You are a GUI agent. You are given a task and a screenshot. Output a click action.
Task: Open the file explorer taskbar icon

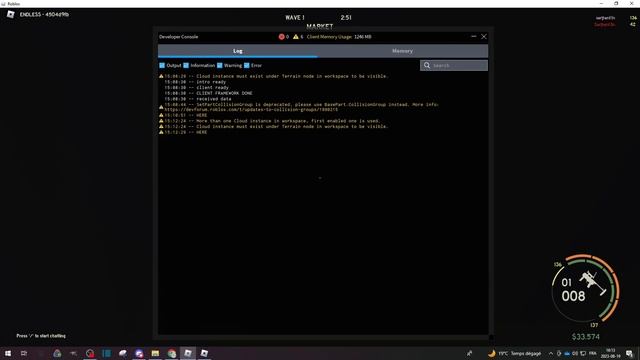155,353
